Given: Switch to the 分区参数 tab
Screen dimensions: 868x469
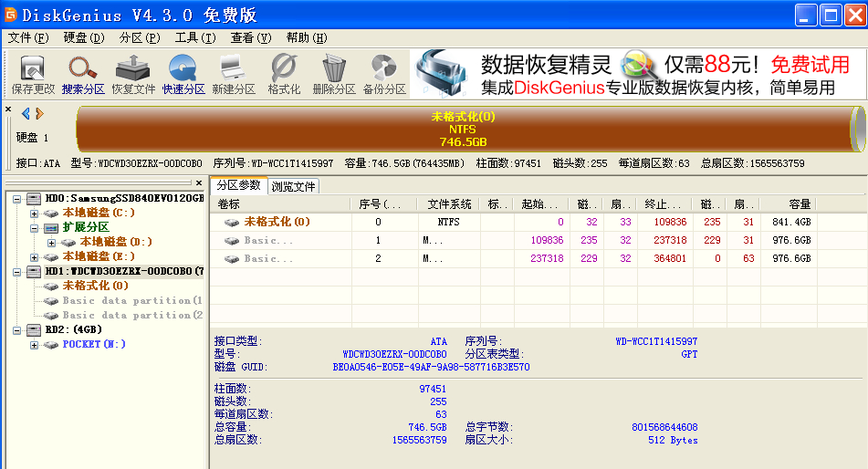Looking at the screenshot, I should coord(238,185).
